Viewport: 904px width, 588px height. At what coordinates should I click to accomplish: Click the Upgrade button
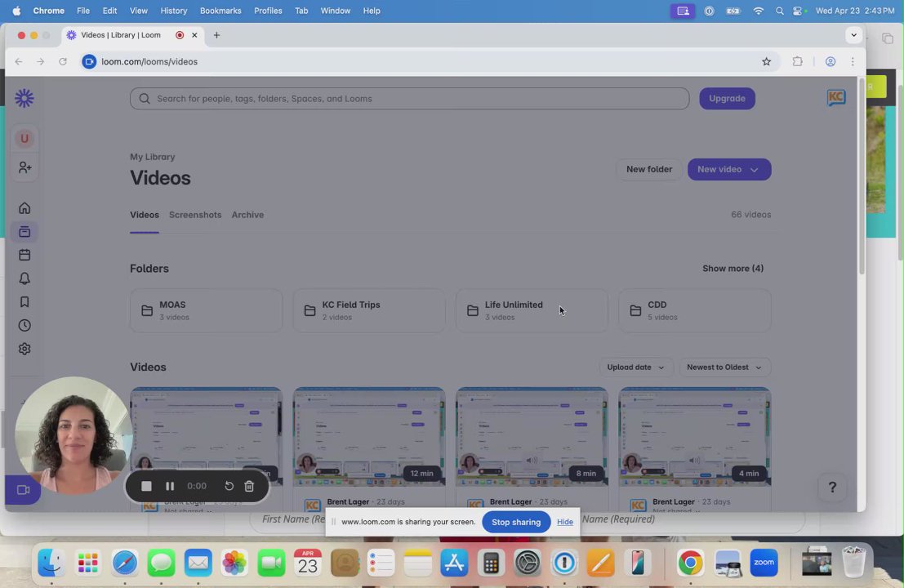[x=727, y=99]
